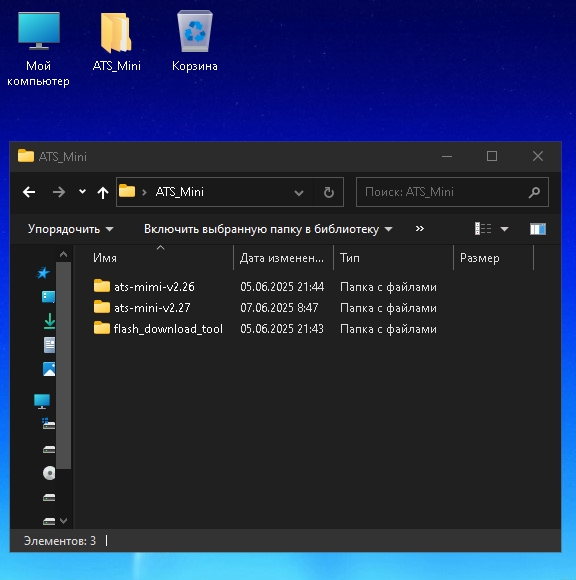Open the DVD drive icon in sidebar
Screen dimensions: 576x580
coord(49,473)
